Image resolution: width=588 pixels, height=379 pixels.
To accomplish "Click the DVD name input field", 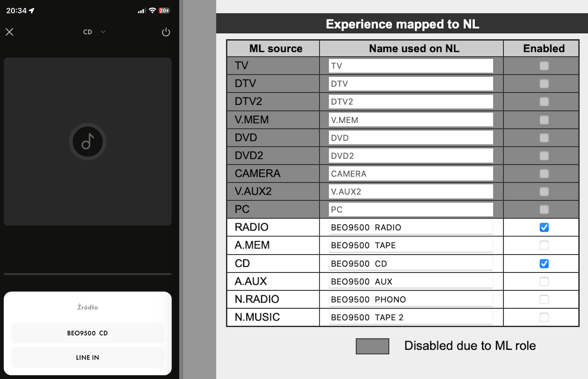I will point(411,138).
